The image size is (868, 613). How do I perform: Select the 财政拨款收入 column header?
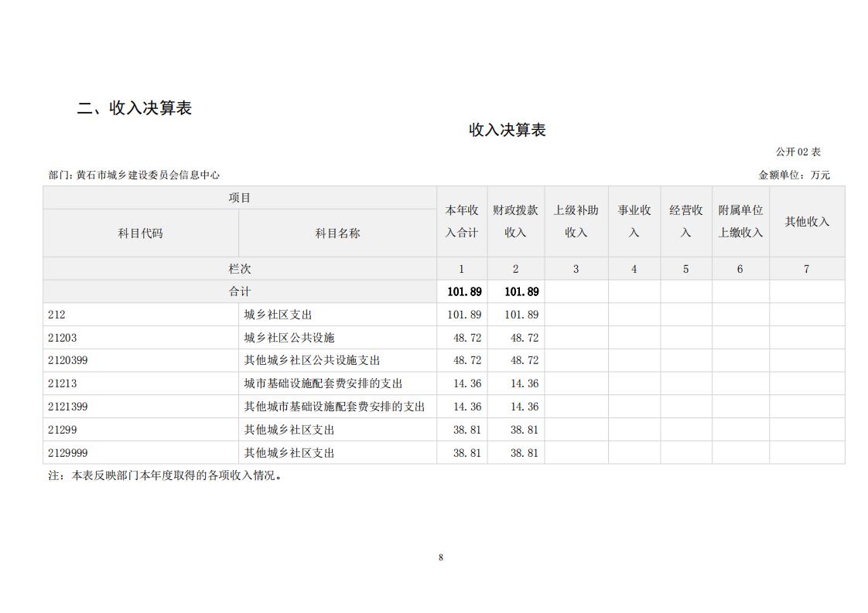(x=515, y=221)
